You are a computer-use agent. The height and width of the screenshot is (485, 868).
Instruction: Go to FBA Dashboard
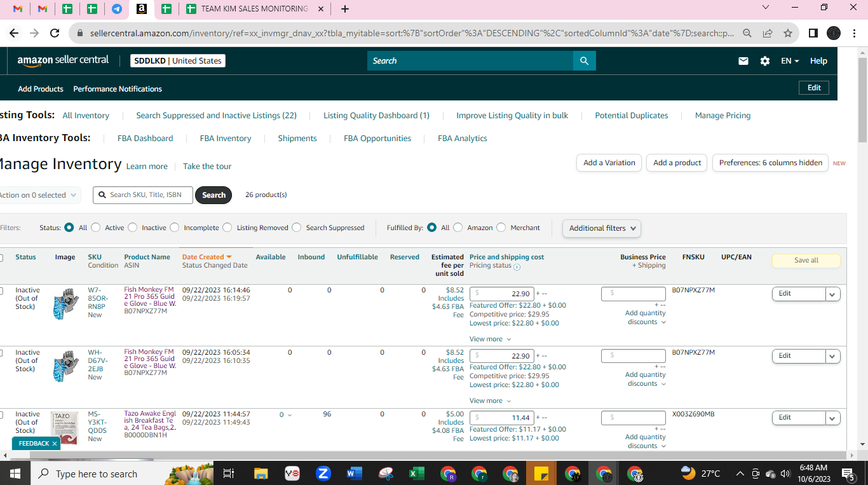tap(145, 139)
